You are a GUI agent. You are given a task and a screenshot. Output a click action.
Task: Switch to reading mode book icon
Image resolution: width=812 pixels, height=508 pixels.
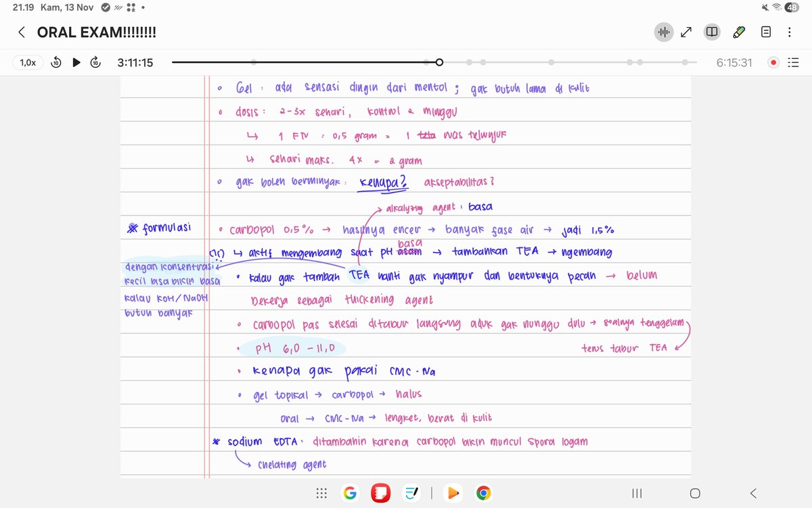711,32
